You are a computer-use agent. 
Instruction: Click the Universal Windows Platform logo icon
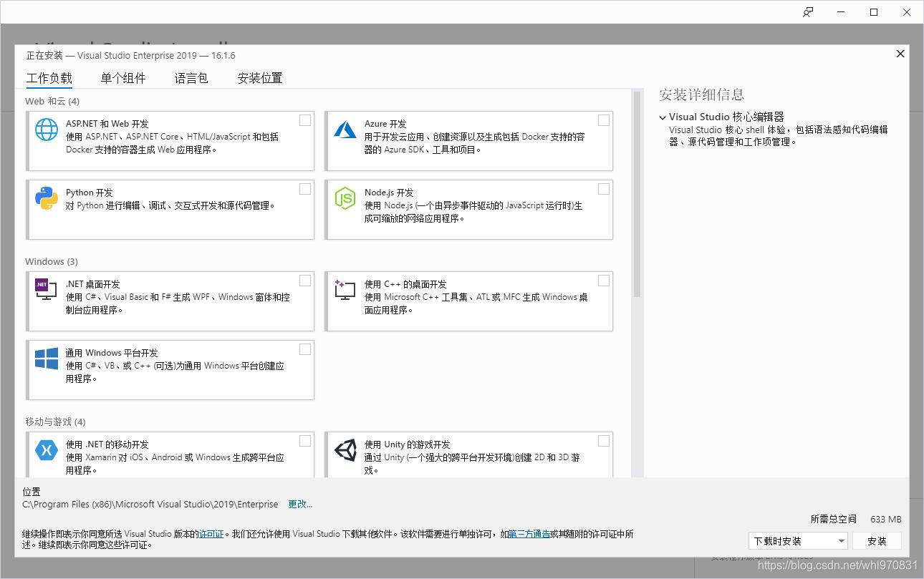point(47,359)
